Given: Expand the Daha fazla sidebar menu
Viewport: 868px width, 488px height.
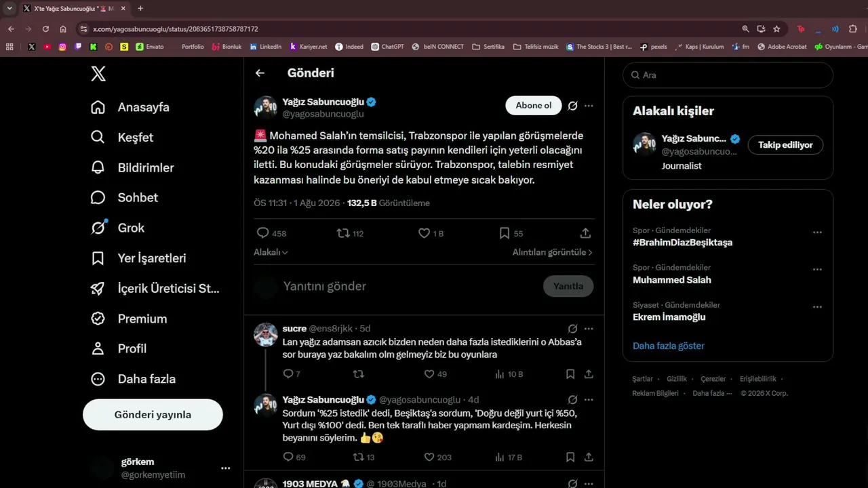Looking at the screenshot, I should [x=132, y=379].
